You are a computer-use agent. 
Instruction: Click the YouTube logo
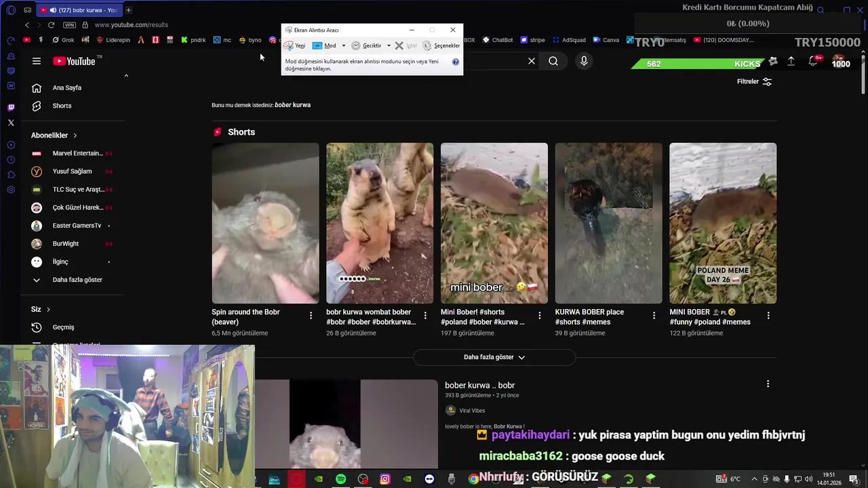[x=75, y=61]
